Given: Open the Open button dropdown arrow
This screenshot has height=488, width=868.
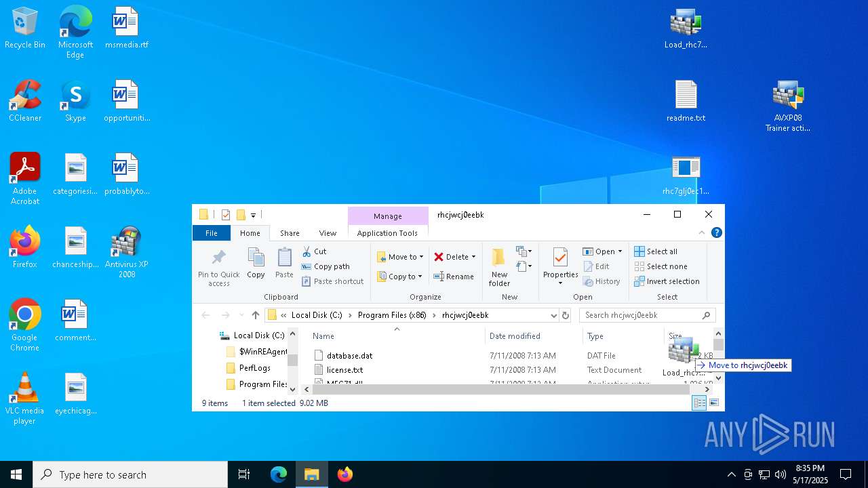Looking at the screenshot, I should (x=619, y=251).
